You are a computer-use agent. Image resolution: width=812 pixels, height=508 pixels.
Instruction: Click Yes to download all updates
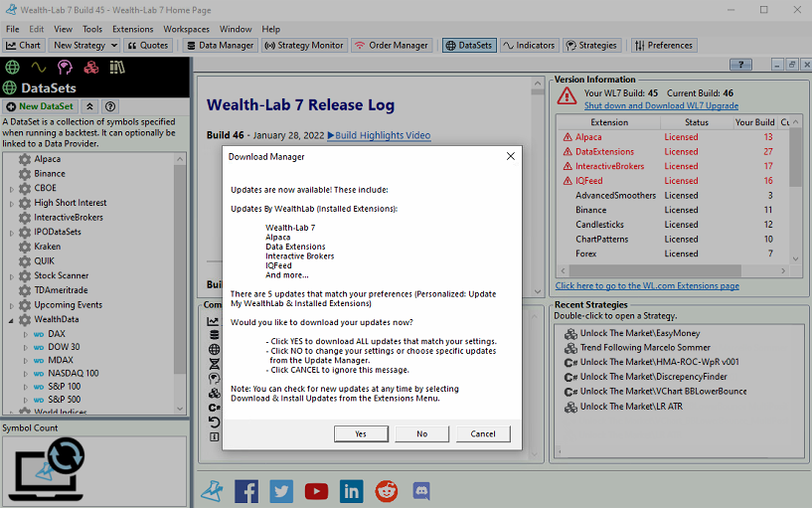[x=361, y=433]
